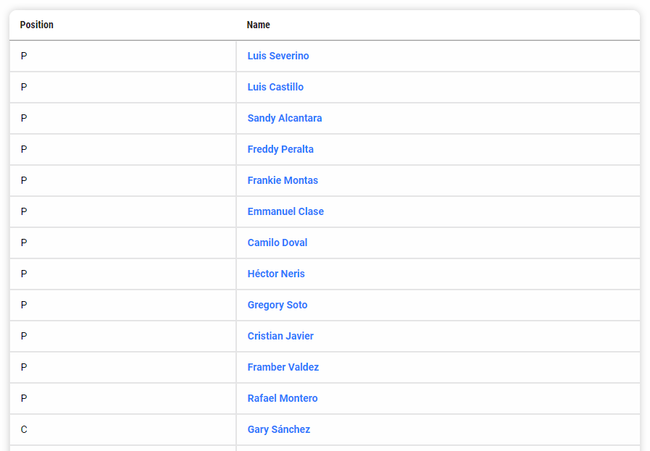Open Sandy Alcantara's player page
This screenshot has height=451, width=650.
[x=284, y=118]
